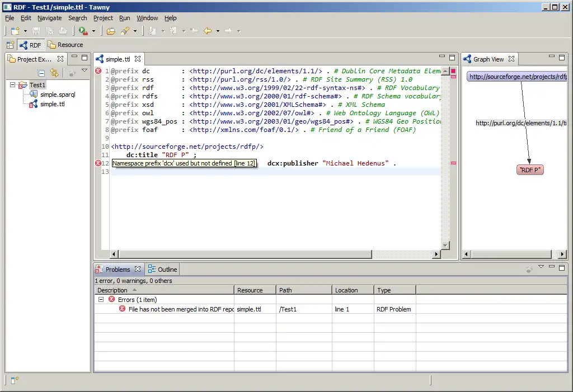The width and height of the screenshot is (573, 392).
Task: Open the Problems view menu triangle
Action: pyautogui.click(x=541, y=267)
